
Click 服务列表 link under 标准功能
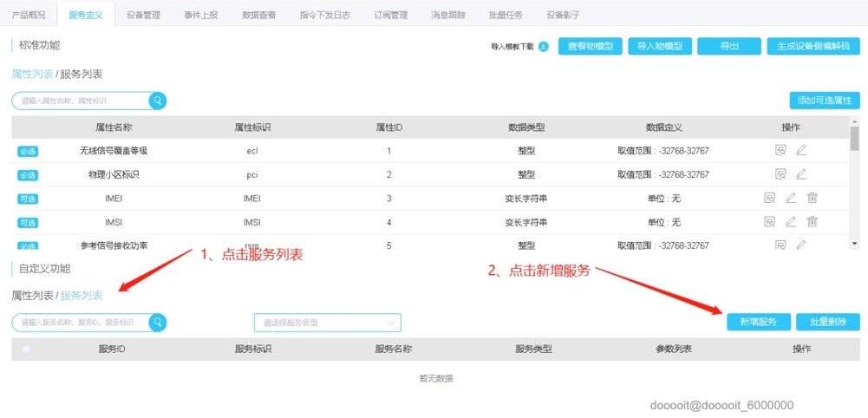point(81,75)
